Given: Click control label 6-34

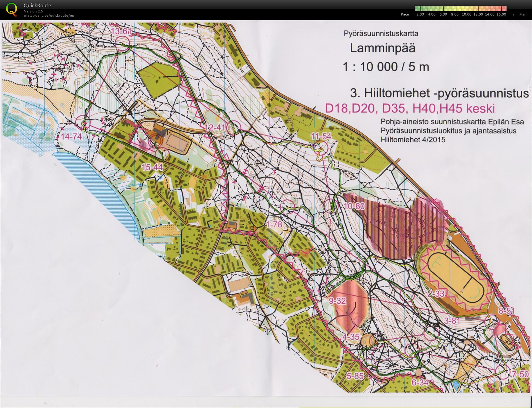Looking at the screenshot, I should pyautogui.click(x=420, y=382).
